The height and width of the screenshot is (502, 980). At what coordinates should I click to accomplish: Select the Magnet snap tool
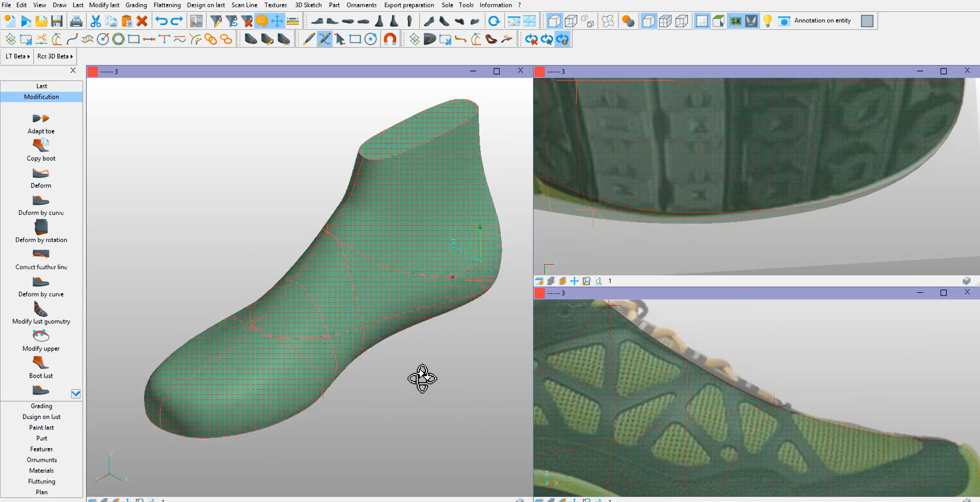[x=390, y=38]
